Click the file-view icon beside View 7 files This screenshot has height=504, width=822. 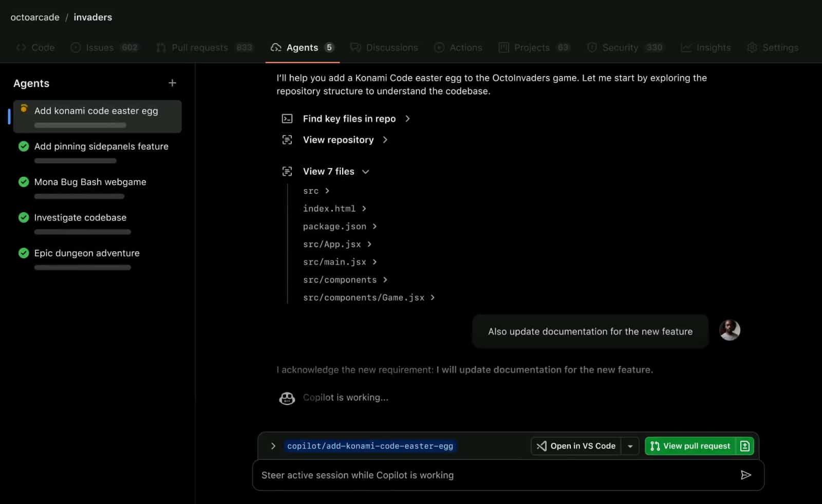tap(287, 172)
